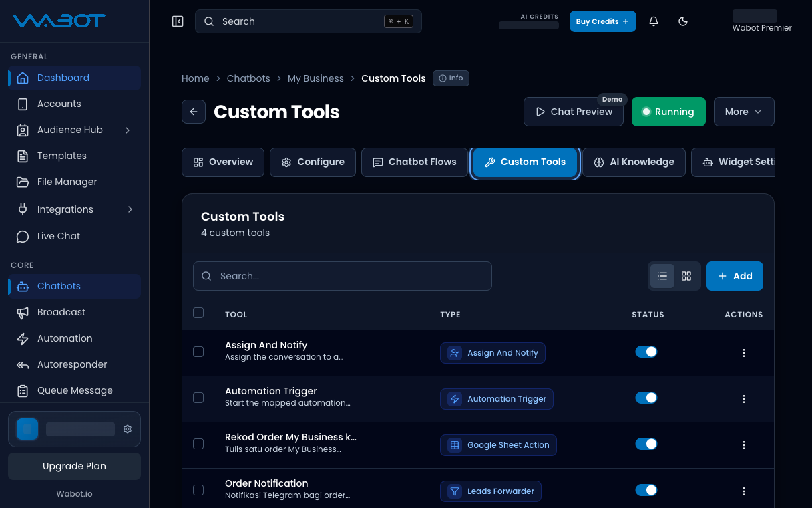
Task: Check the Order Notification row checkbox
Action: (x=198, y=490)
